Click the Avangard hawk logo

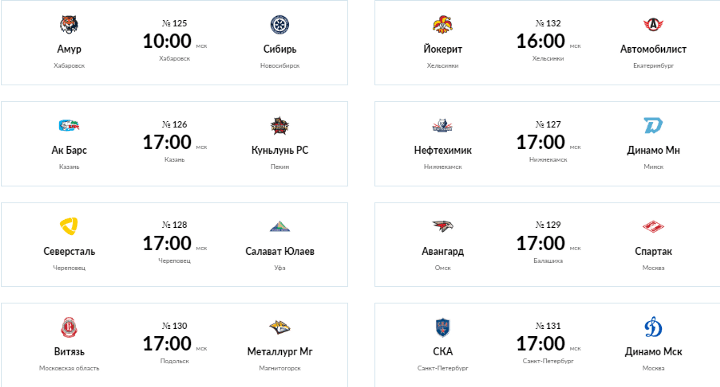pos(443,226)
